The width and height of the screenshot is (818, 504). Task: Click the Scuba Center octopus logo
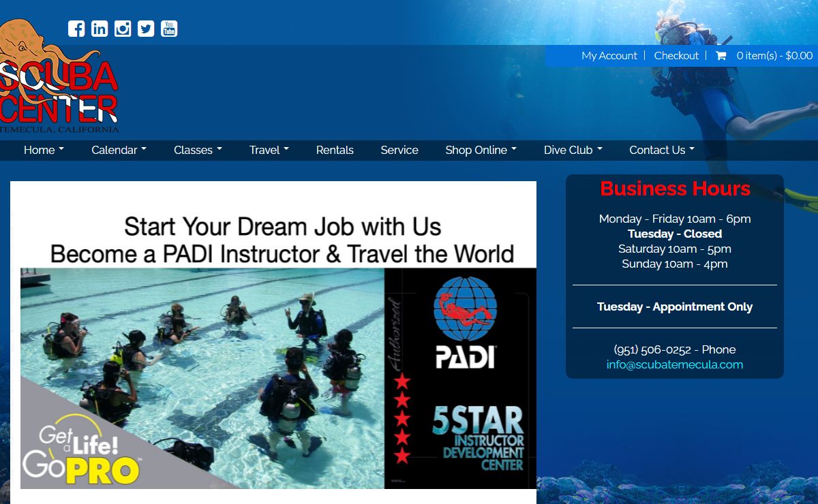59,76
